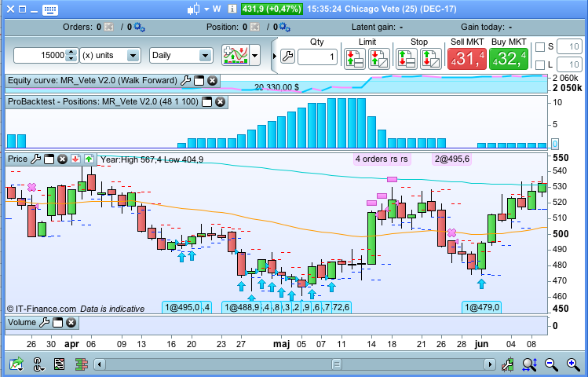Click the indicators and trading systems icon
This screenshot has width=588, height=377.
click(x=236, y=55)
